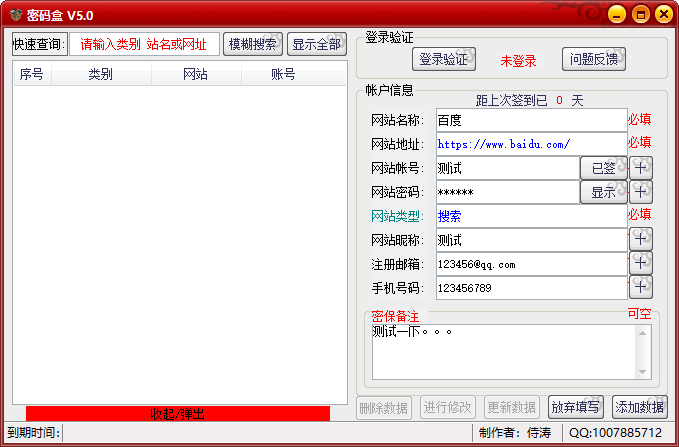
Task: Minimize the 密码盒 window
Action: (x=617, y=14)
